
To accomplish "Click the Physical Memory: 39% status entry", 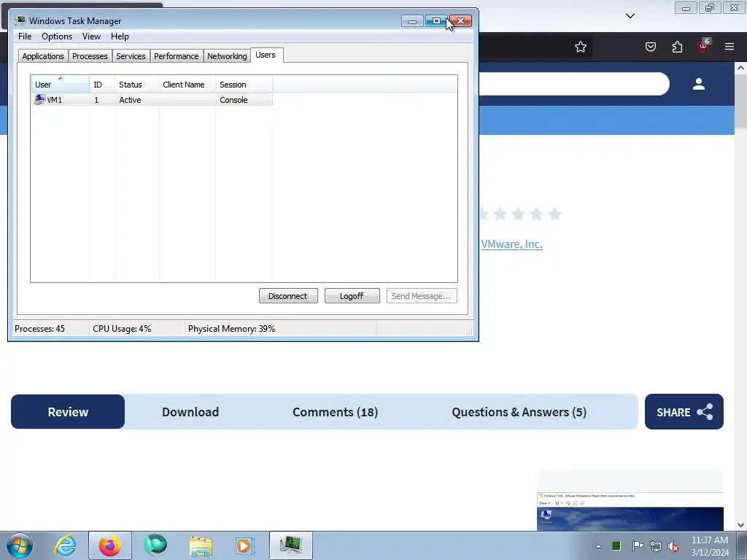I will (x=231, y=329).
